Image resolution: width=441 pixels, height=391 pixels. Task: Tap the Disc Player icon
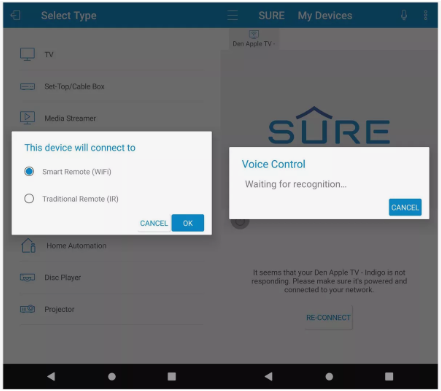coord(27,277)
